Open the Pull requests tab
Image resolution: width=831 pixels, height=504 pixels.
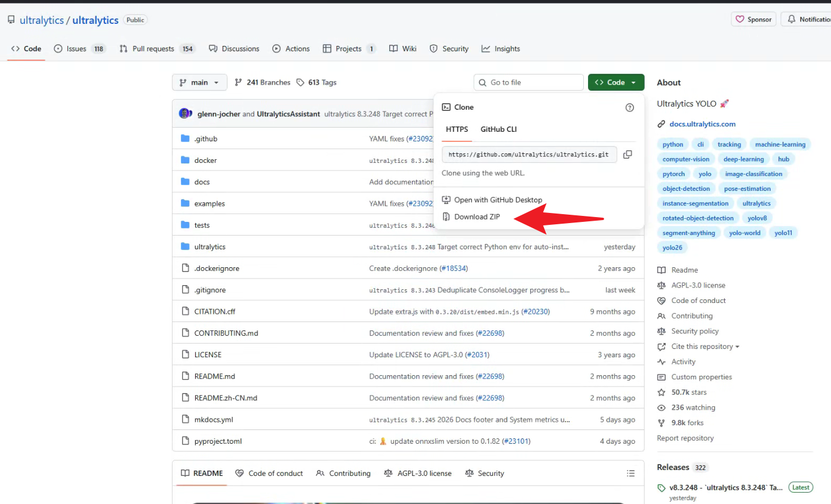click(x=158, y=49)
